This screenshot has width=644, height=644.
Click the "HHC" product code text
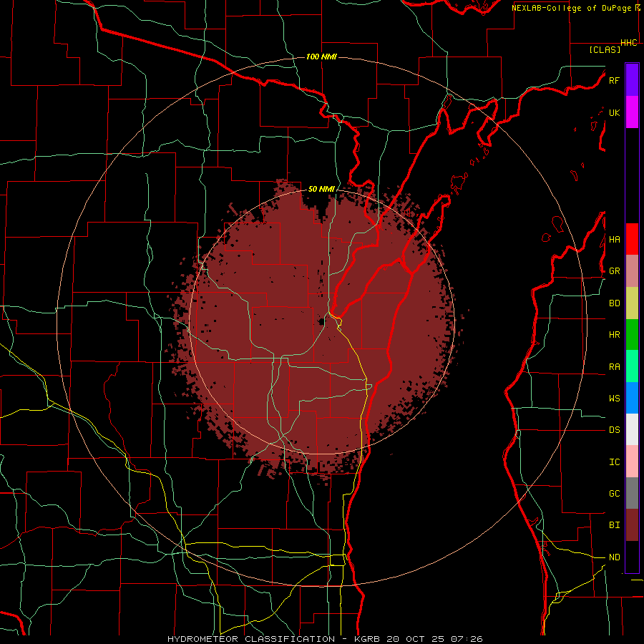(x=629, y=43)
